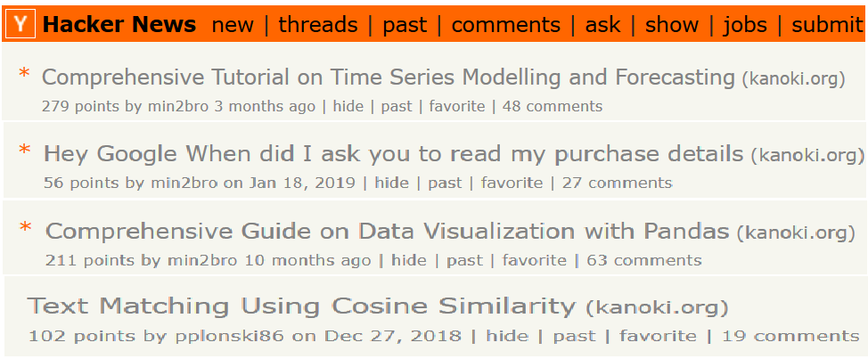
Task: Select 'comments' in the top navigation
Action: [x=506, y=25]
